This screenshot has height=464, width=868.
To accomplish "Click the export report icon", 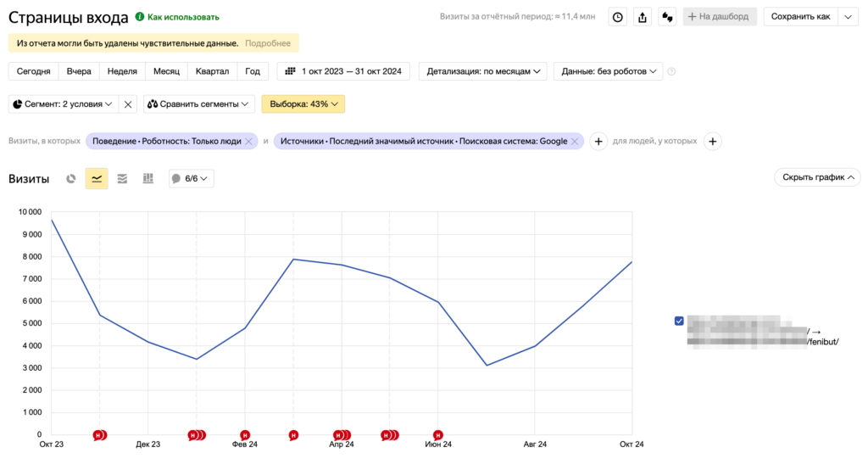I will (x=643, y=17).
